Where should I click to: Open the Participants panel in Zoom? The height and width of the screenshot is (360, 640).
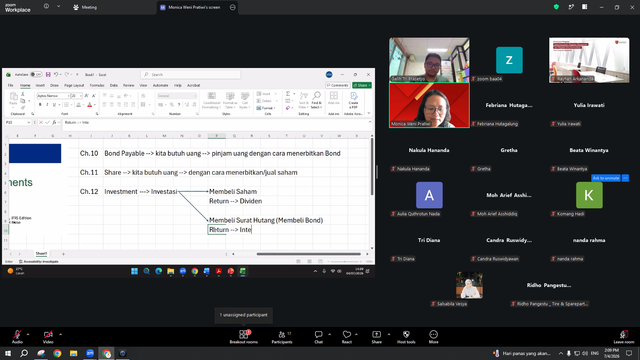point(282,337)
